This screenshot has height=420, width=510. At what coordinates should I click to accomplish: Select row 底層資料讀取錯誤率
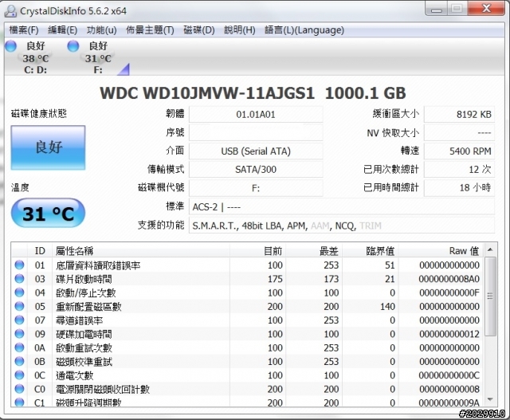(247, 265)
